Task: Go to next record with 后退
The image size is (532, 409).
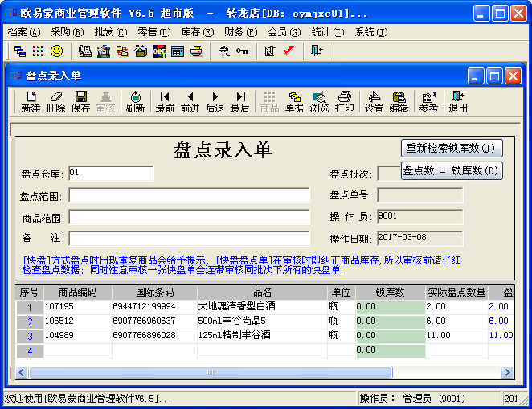Action: 215,102
